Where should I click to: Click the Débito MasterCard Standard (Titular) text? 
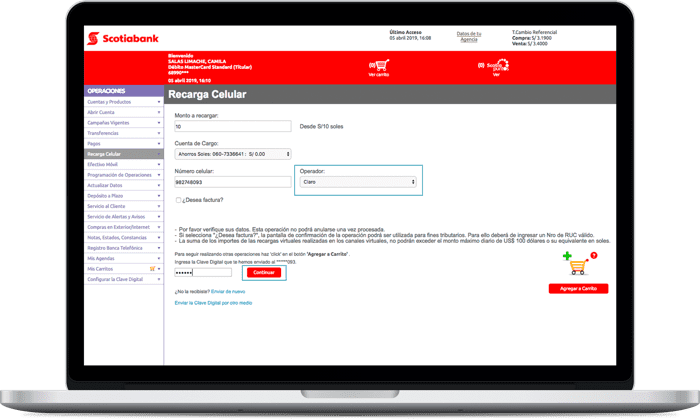click(210, 67)
